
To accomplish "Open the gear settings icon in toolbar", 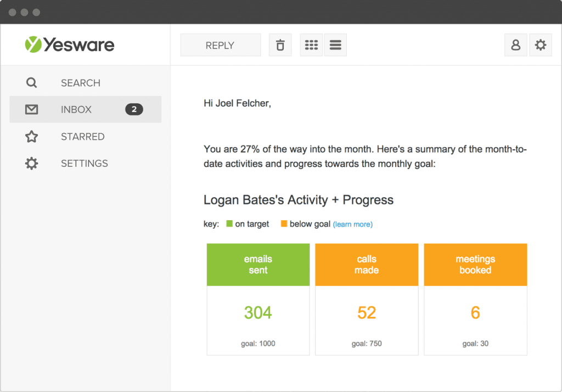I will [x=541, y=46].
